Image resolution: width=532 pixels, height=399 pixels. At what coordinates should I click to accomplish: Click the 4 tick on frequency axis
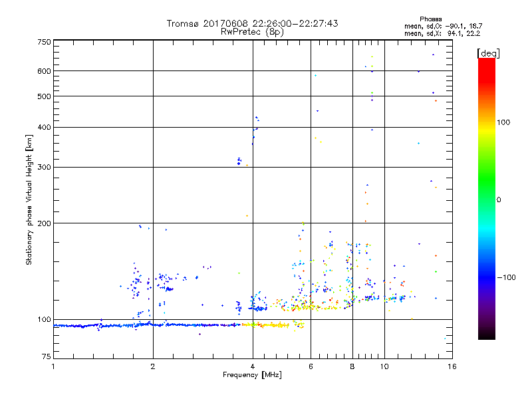(x=253, y=367)
